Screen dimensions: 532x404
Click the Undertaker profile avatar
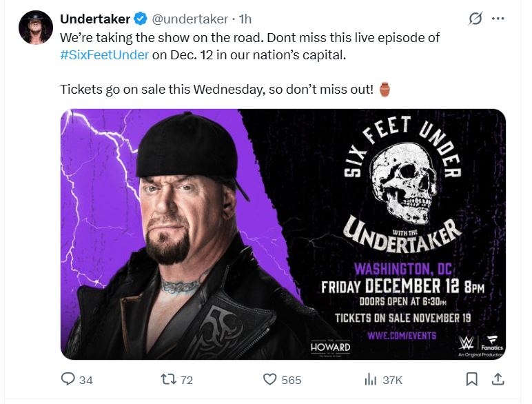point(36,28)
